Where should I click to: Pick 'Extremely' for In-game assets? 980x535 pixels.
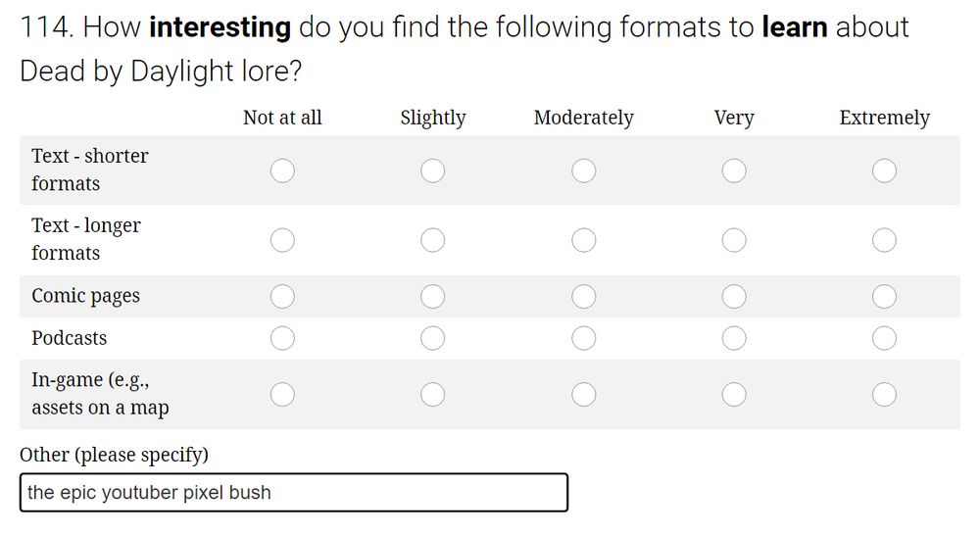pos(884,394)
